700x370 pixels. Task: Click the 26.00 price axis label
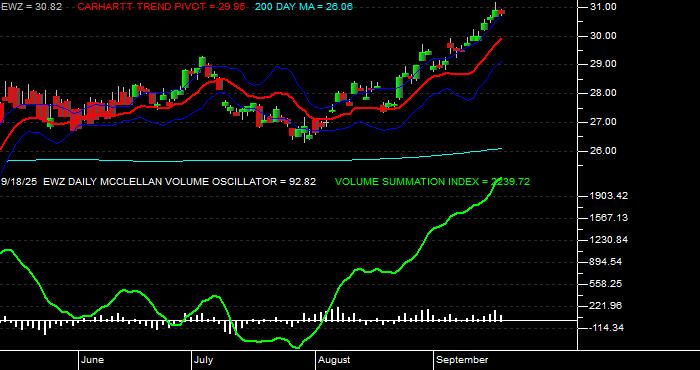(x=603, y=151)
